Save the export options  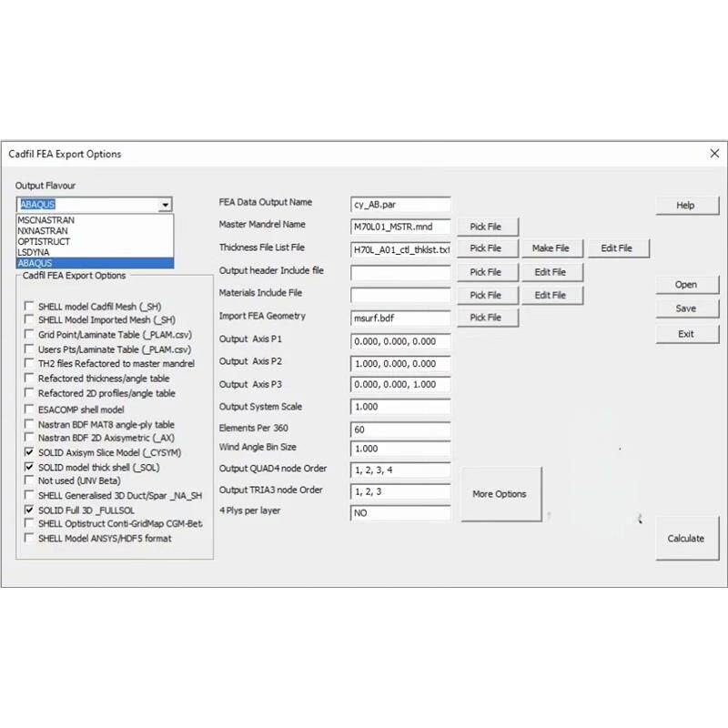click(x=687, y=308)
